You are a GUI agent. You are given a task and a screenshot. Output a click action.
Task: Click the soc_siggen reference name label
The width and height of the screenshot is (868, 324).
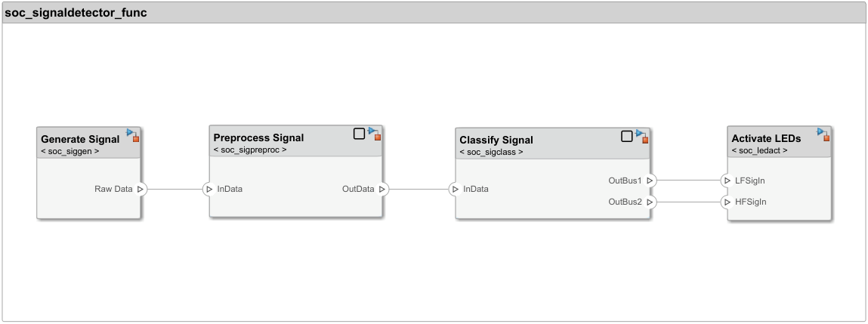(x=70, y=151)
